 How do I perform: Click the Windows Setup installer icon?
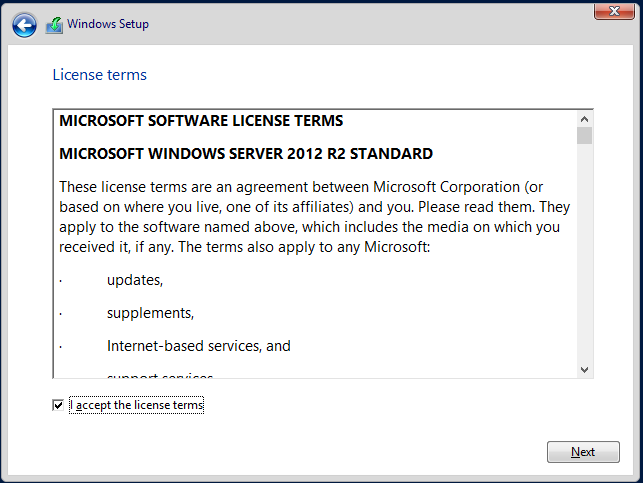coord(54,25)
